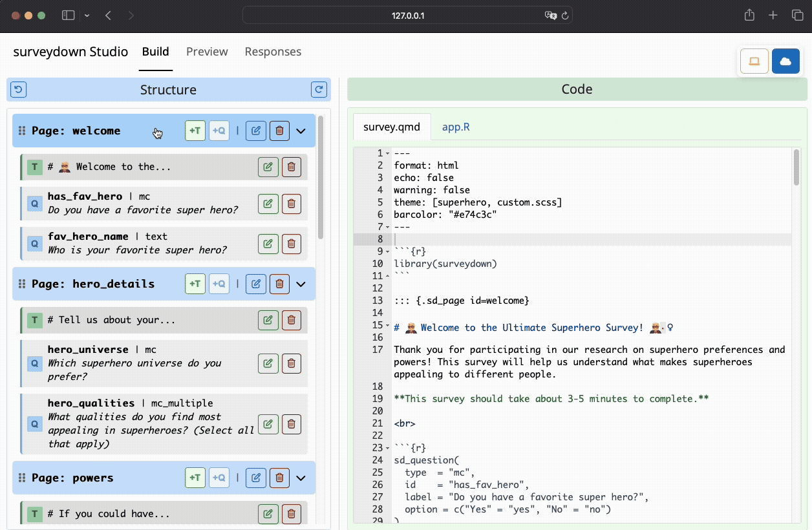The height and width of the screenshot is (530, 812).
Task: Fold code at line 23 gutter arrow
Action: pos(387,448)
